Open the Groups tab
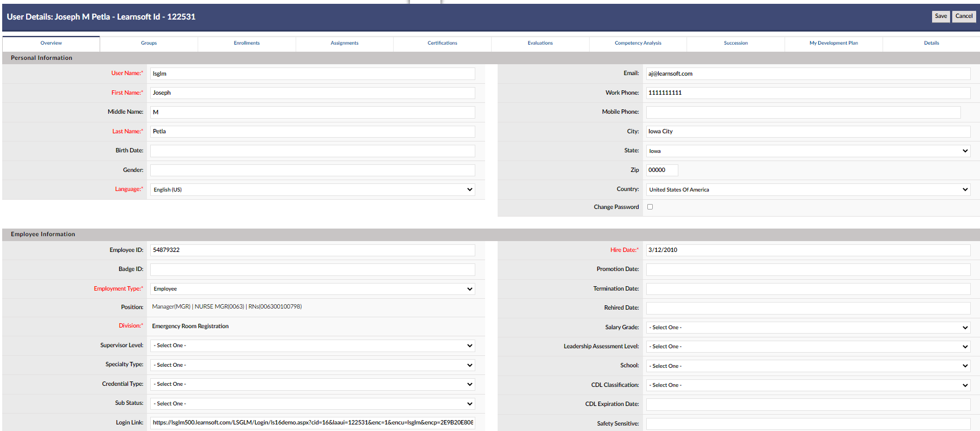This screenshot has width=980, height=431. 149,43
